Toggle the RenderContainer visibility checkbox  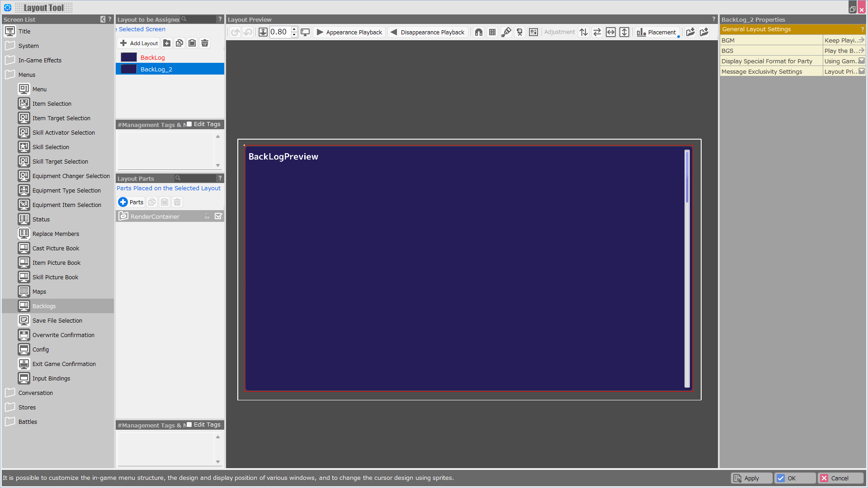coord(218,216)
